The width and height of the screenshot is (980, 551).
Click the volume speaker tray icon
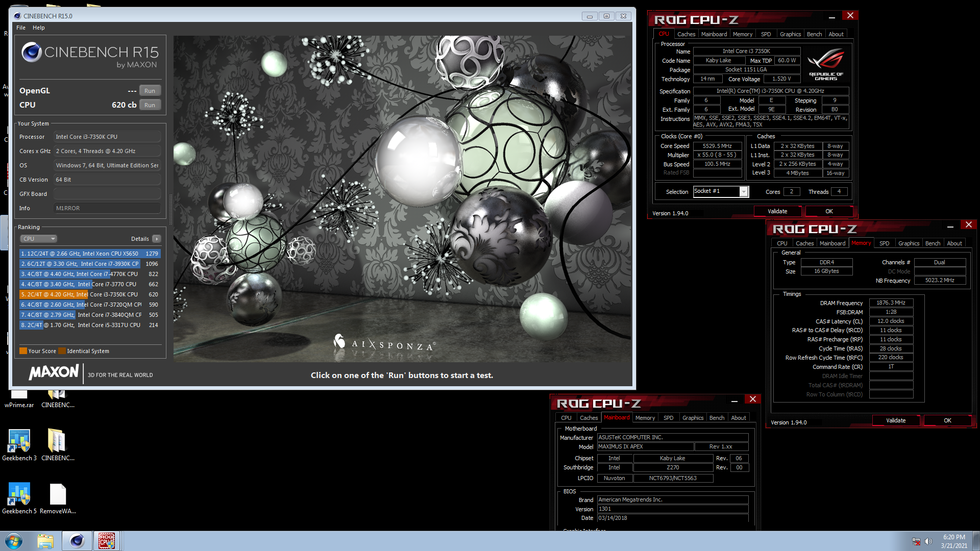(928, 541)
